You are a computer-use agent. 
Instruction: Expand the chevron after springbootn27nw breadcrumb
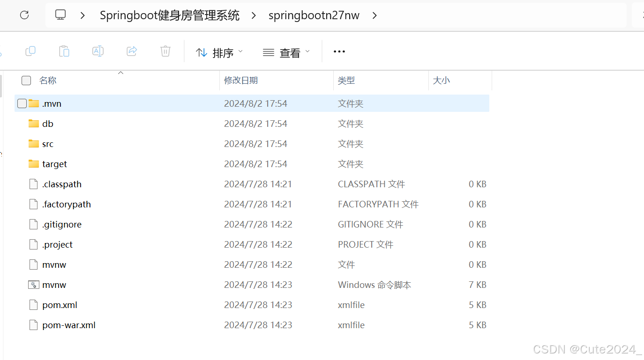[374, 15]
